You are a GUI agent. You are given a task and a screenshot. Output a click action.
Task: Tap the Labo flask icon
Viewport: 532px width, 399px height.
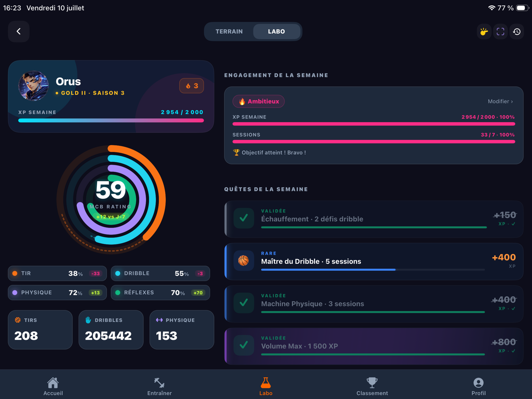266,383
